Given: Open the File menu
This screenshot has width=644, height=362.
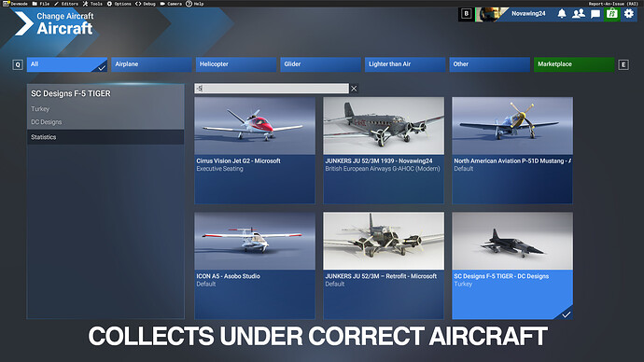Looking at the screenshot, I should pyautogui.click(x=41, y=4).
